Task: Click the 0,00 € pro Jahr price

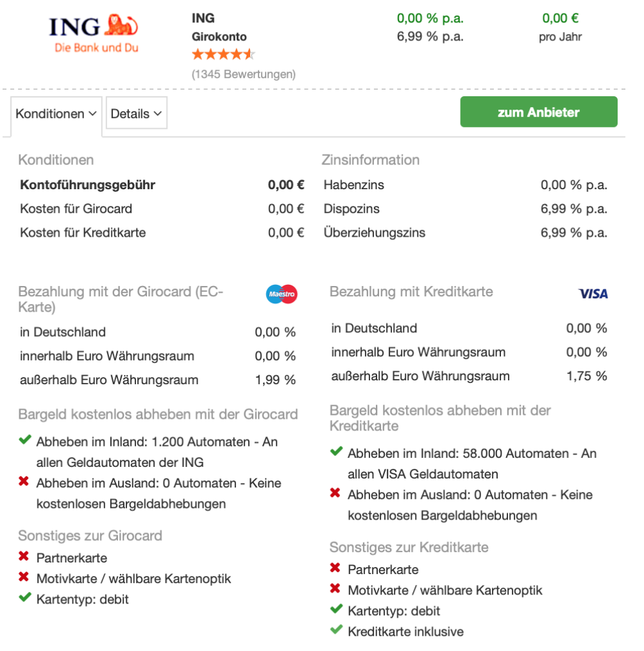Action: tap(560, 19)
